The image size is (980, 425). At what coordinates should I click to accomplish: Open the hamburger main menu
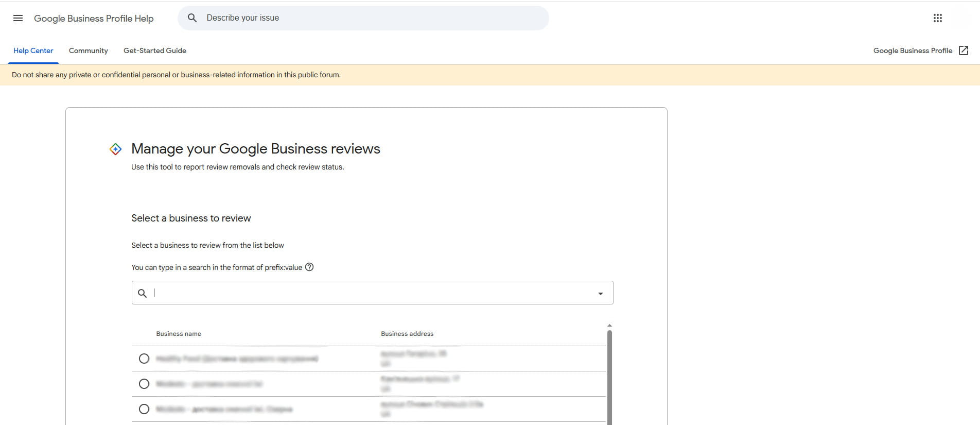pyautogui.click(x=18, y=18)
